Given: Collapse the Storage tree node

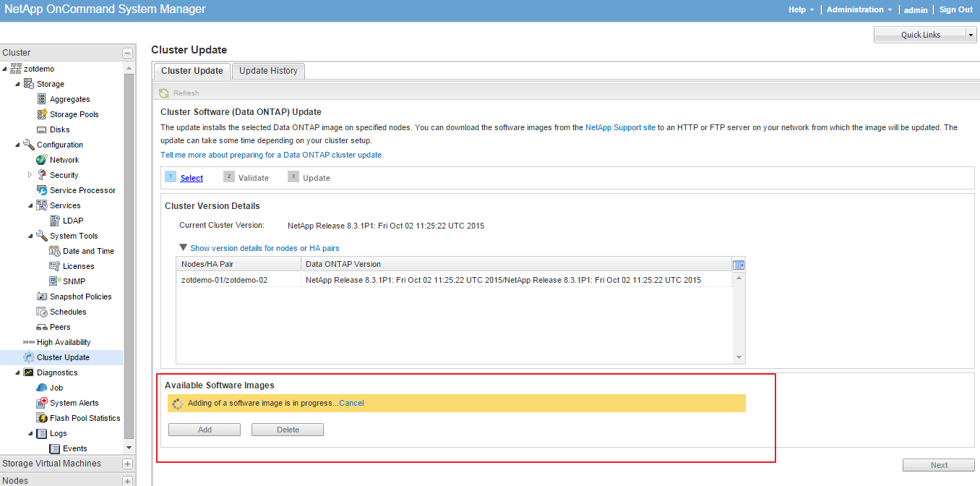Looking at the screenshot, I should coord(18,84).
